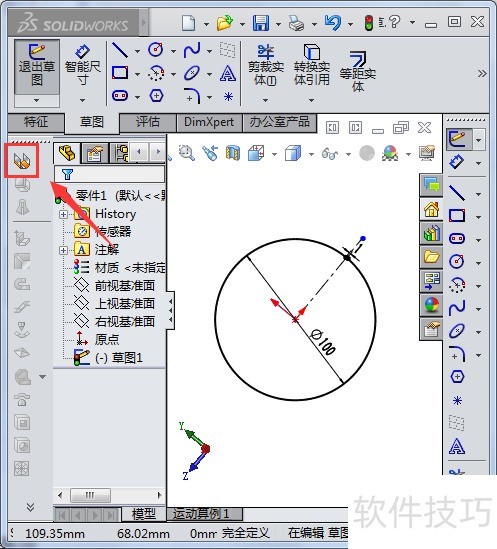Viewport: 497px width, 549px height.
Task: Toggle Exit Sketch (退出草图) button
Action: [x=37, y=66]
